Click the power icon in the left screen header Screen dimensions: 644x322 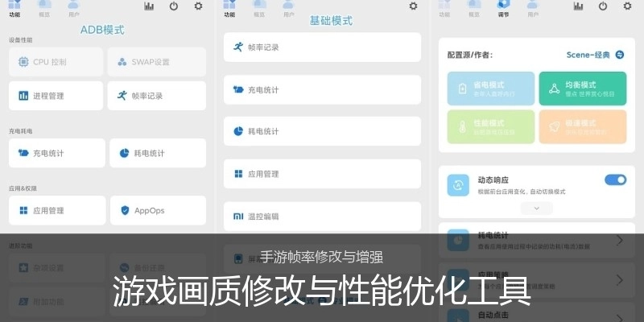click(174, 6)
